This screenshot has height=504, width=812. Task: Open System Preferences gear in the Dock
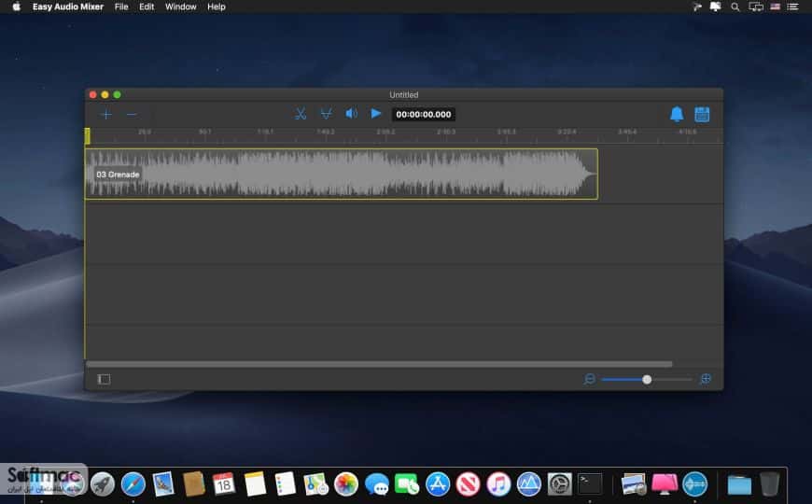559,484
